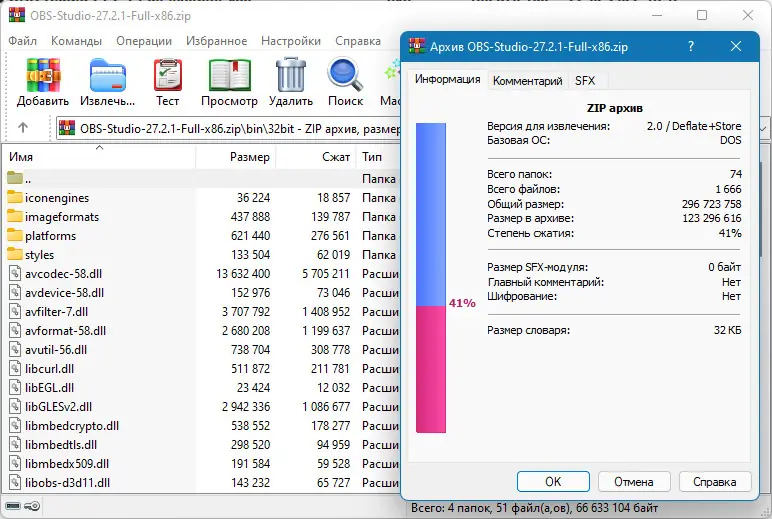Sort by the Тип column header
The width and height of the screenshot is (772, 519).
point(378,157)
